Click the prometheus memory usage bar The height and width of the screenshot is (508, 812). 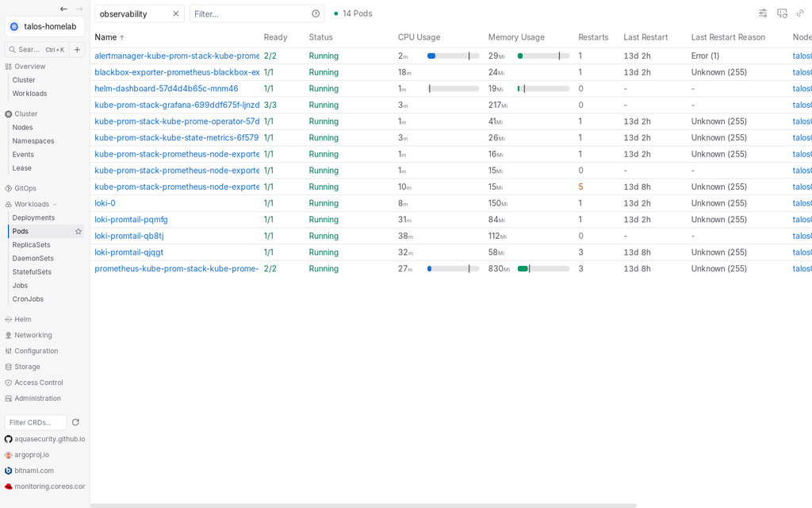(x=543, y=268)
